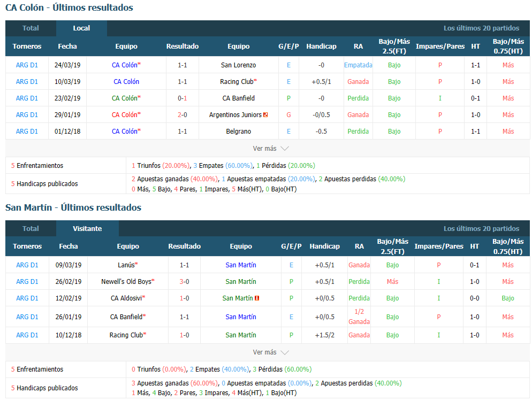The image size is (532, 401).
Task: Switch to Total tab in San Martín section
Action: coord(31,228)
